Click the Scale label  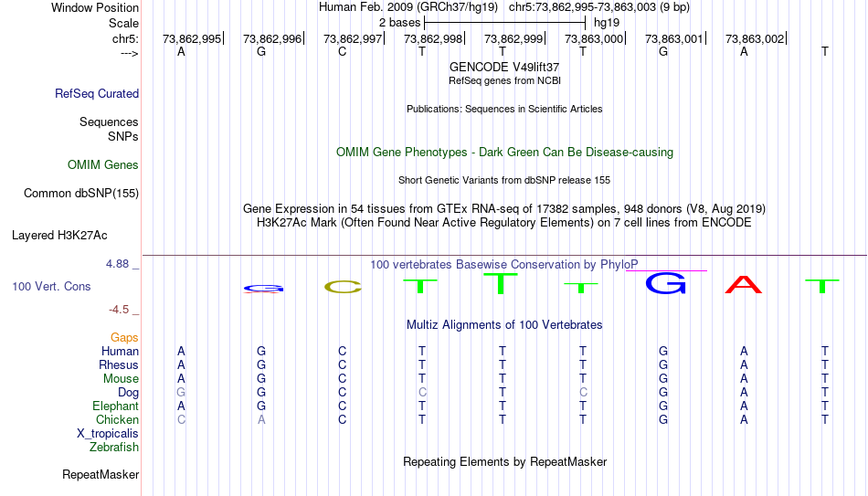(123, 23)
